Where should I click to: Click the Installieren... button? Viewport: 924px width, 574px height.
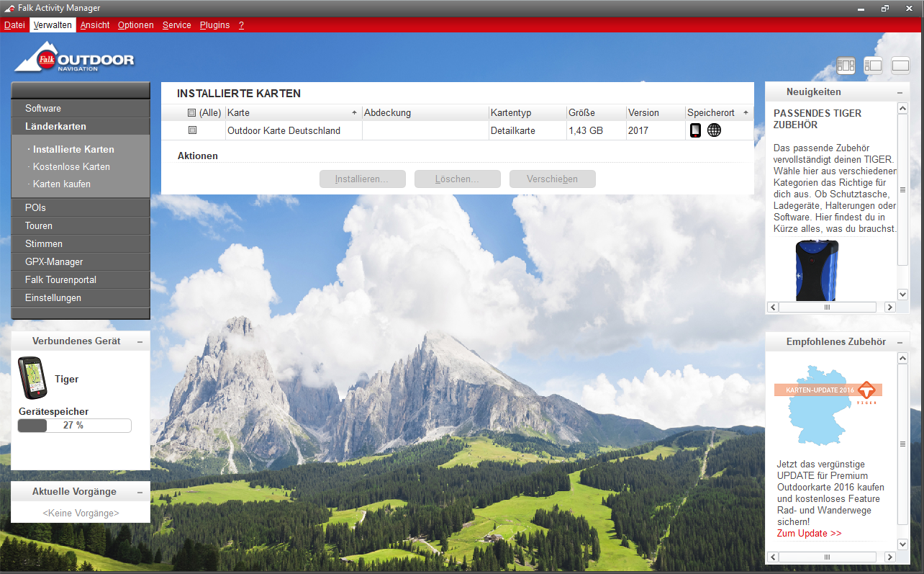[x=363, y=179]
